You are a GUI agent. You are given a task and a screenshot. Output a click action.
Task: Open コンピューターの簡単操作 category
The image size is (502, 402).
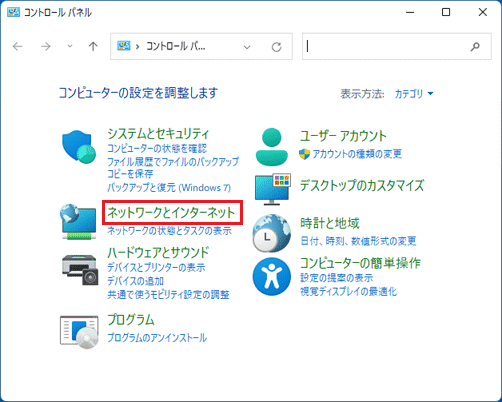coord(360,263)
